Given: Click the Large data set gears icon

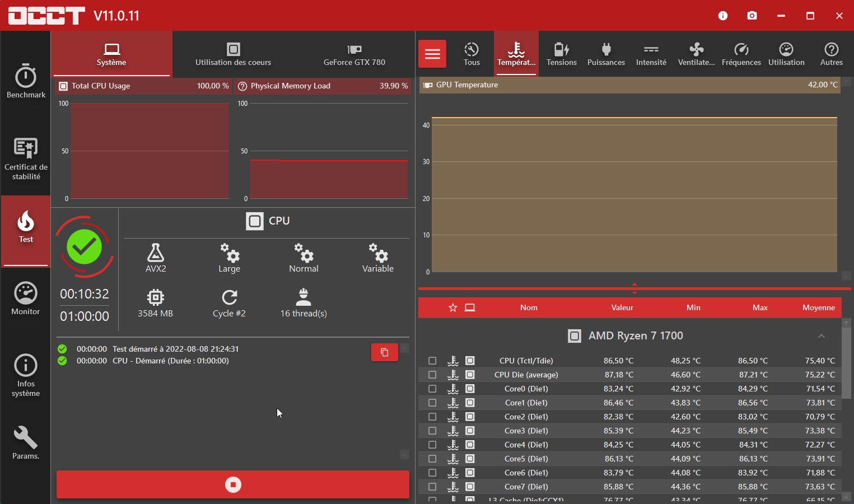Looking at the screenshot, I should (230, 253).
